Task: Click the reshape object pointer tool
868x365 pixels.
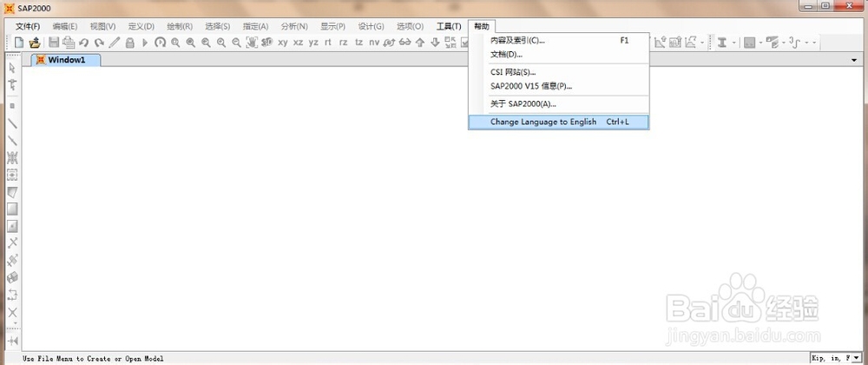Action: pyautogui.click(x=12, y=85)
